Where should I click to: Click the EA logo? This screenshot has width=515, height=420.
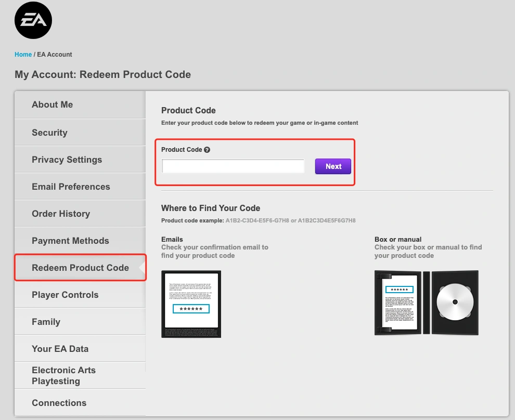tap(33, 20)
